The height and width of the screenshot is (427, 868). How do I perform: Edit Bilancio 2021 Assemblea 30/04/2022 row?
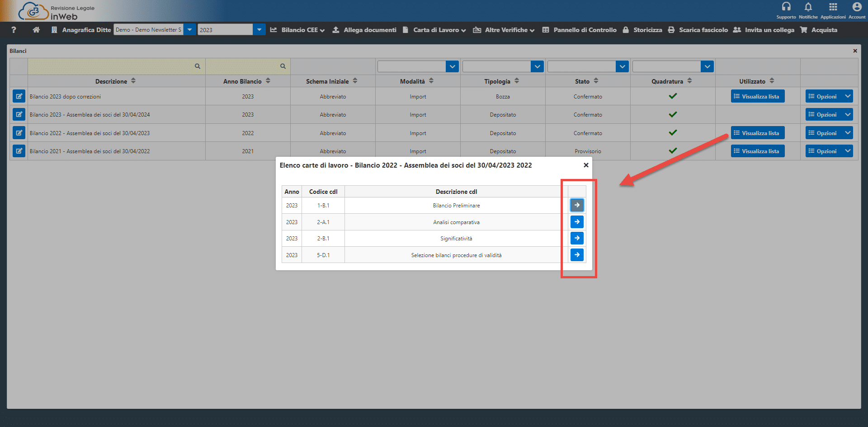coord(19,151)
